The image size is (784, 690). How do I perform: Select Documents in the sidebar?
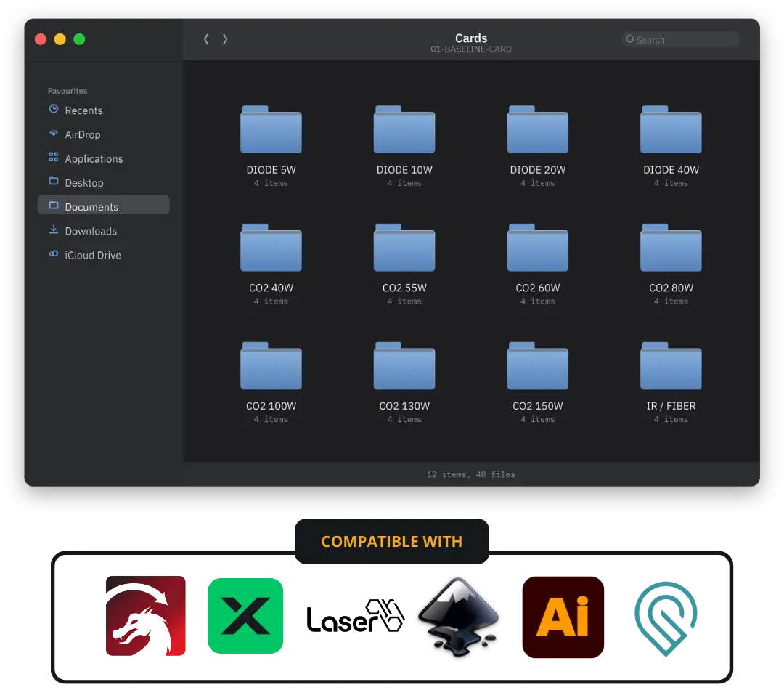tap(104, 205)
